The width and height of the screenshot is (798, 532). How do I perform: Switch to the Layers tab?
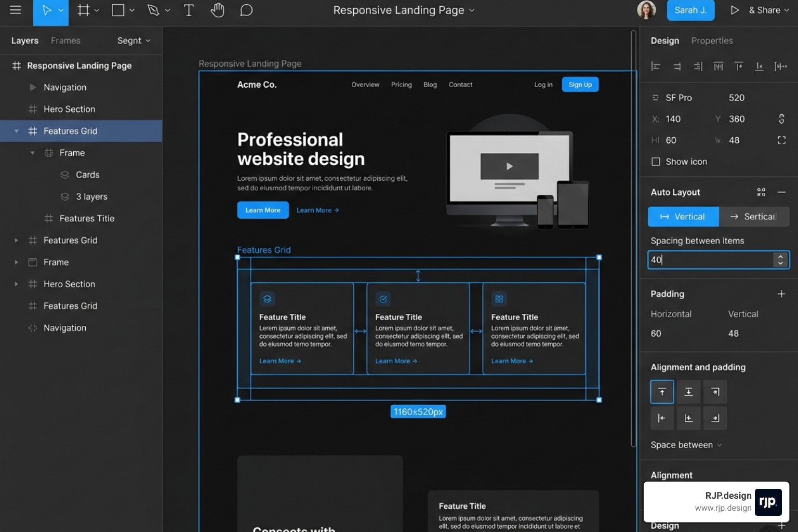coord(25,41)
